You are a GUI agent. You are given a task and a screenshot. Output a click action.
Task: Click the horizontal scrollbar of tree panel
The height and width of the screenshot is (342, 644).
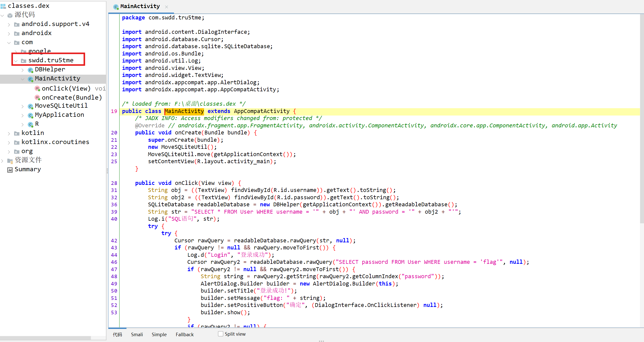click(x=45, y=338)
